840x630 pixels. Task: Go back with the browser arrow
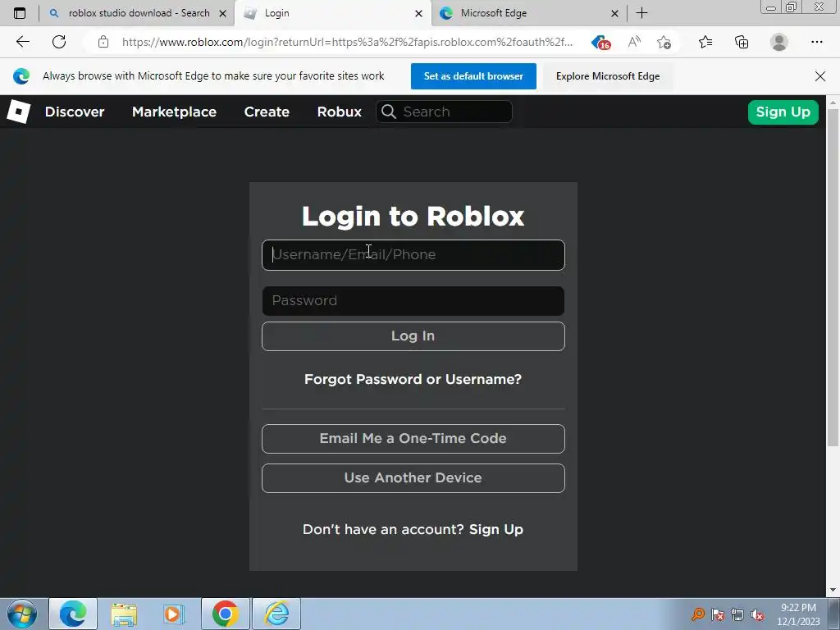[22, 42]
